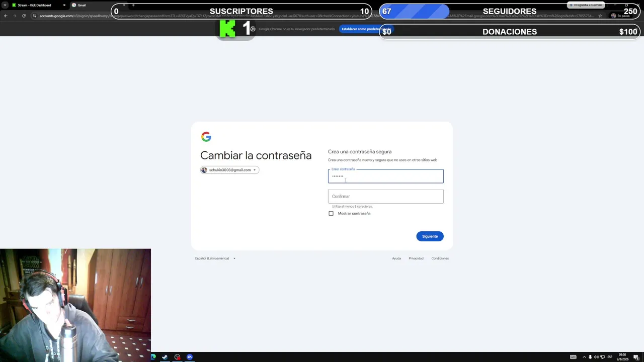Screen dimensions: 644x362
Task: Open the clock and date panel
Action: (623, 357)
